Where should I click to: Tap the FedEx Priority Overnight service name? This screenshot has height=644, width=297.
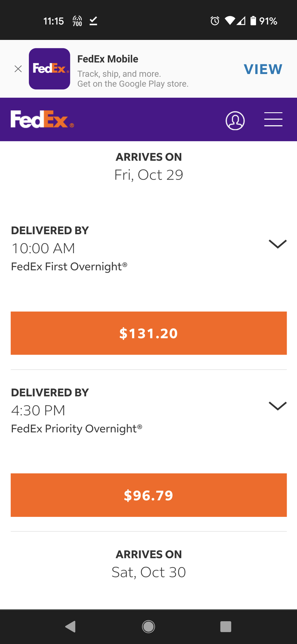[x=77, y=428]
